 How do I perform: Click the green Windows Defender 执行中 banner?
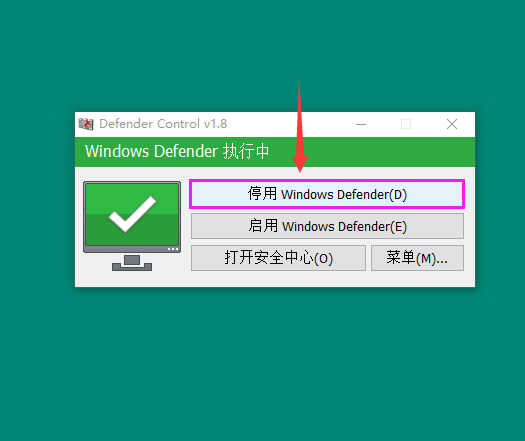pyautogui.click(x=275, y=152)
